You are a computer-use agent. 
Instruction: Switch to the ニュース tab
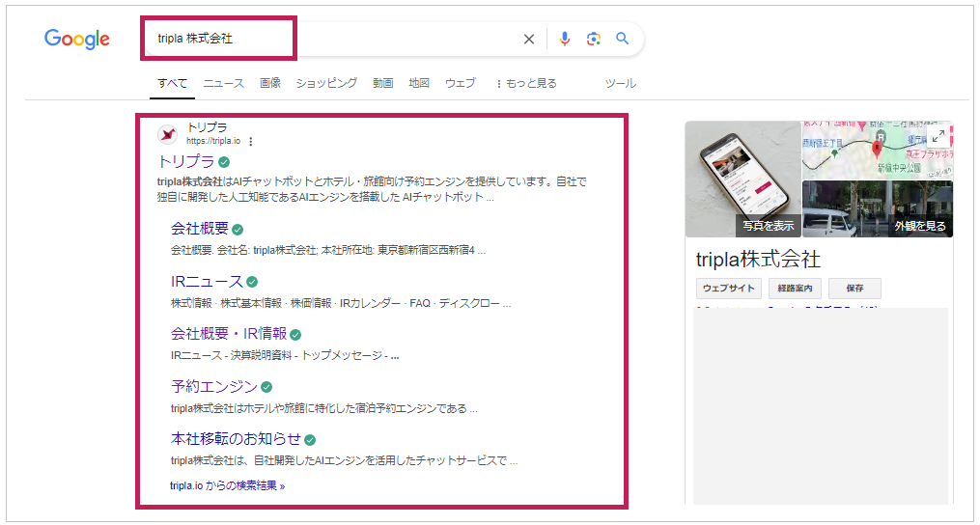pos(224,83)
